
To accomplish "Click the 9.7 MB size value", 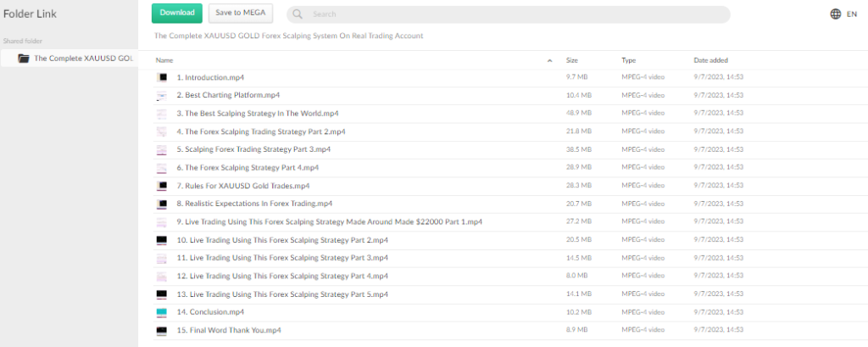I will [576, 77].
